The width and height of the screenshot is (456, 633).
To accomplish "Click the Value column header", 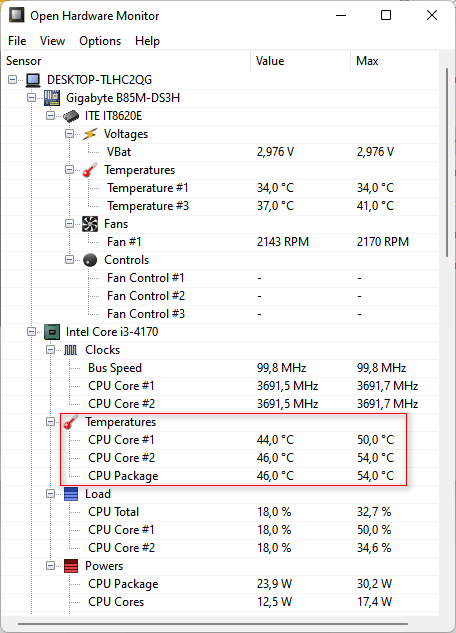I will point(300,61).
